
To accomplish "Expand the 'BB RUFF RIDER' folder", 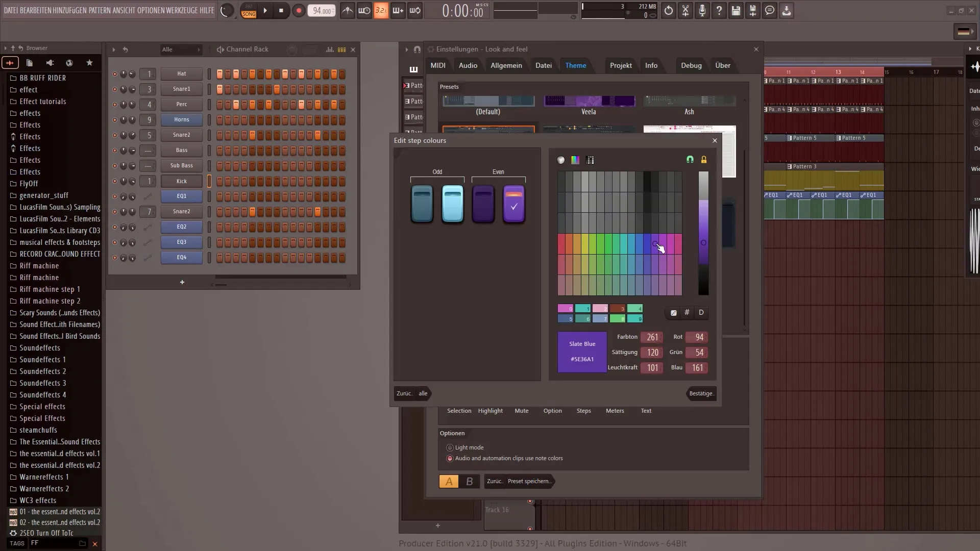I will (42, 78).
